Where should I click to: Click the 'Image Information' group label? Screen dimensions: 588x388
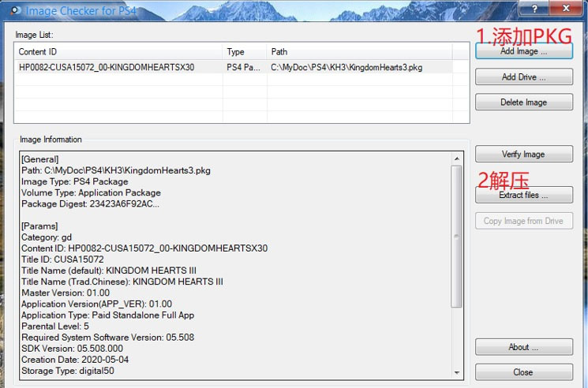[x=51, y=140]
